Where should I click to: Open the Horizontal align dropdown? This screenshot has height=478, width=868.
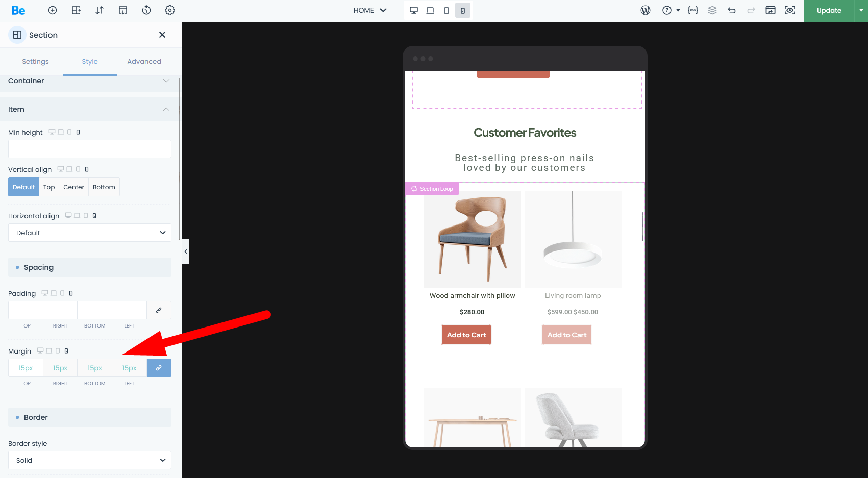click(x=90, y=233)
